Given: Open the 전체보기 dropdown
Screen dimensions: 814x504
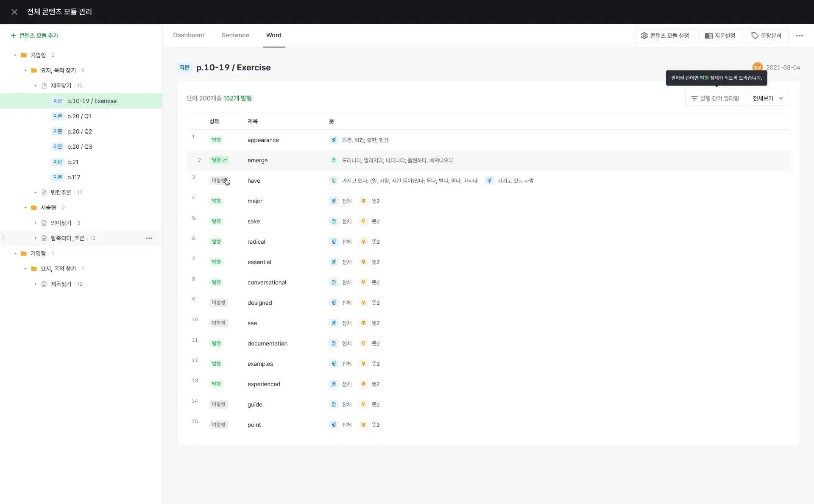Looking at the screenshot, I should pyautogui.click(x=768, y=98).
